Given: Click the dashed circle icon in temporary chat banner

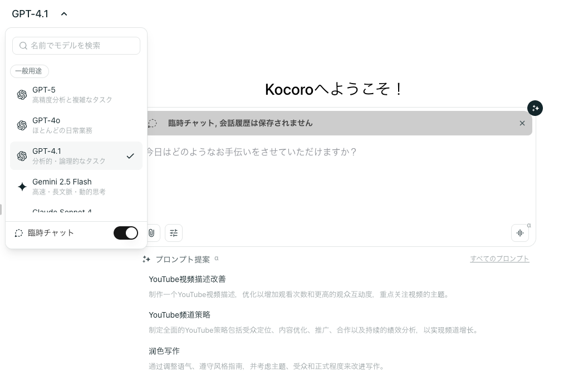Looking at the screenshot, I should [152, 123].
